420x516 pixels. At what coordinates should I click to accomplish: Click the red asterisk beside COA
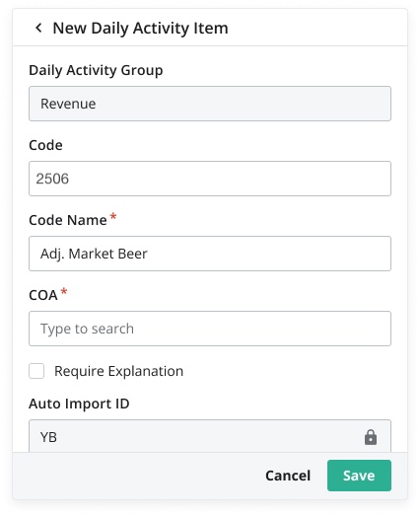point(64,292)
